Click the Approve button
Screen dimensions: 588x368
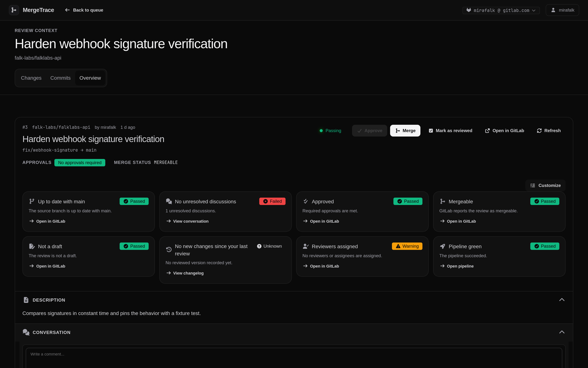tap(369, 131)
